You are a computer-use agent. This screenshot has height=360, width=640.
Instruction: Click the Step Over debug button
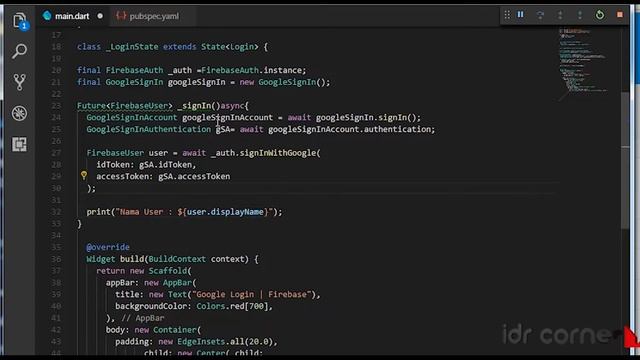[540, 15]
